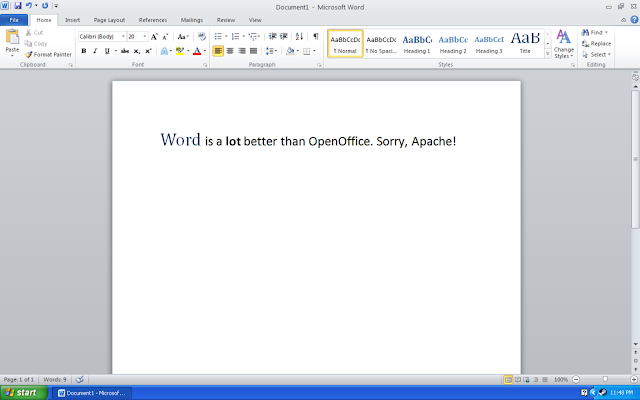Apply the Title style
Image resolution: width=640 pixels, height=400 pixels.
525,43
